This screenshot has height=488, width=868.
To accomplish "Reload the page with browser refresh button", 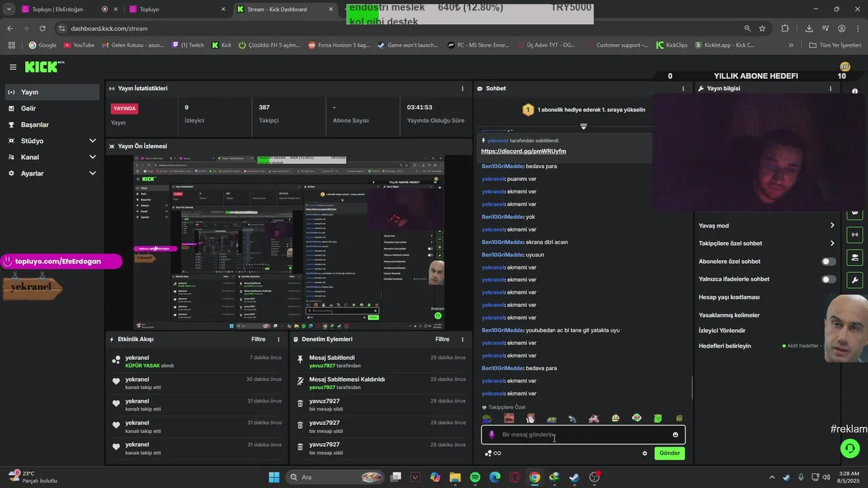I will tap(42, 28).
